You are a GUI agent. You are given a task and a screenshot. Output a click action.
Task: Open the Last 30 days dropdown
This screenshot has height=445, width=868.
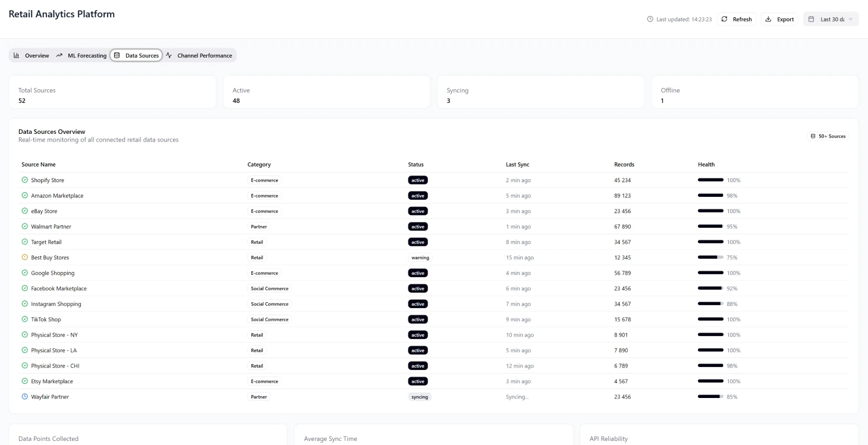(831, 19)
